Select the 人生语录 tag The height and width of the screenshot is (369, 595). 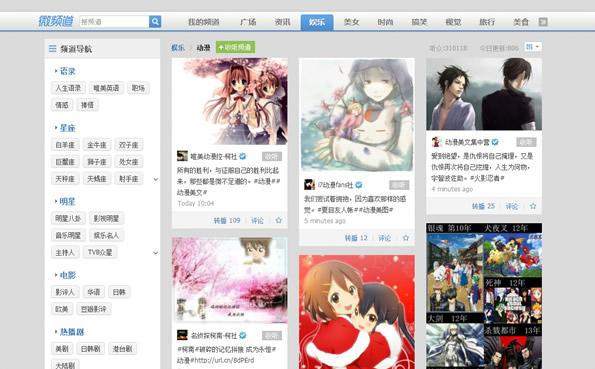[68, 88]
